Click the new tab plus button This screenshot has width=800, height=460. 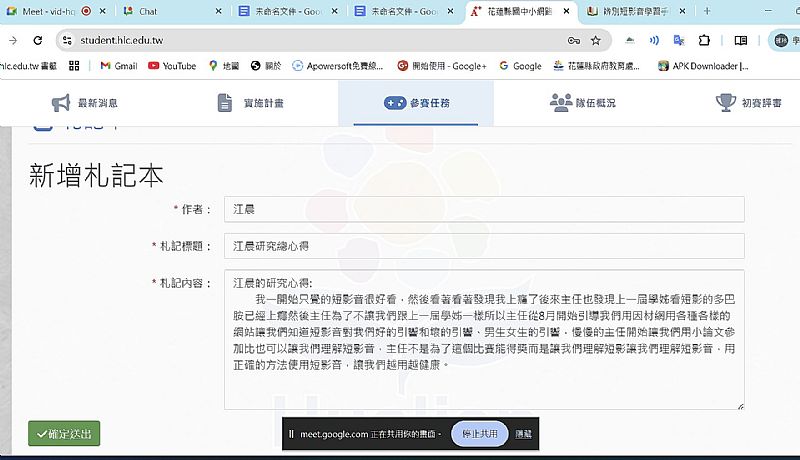707,11
